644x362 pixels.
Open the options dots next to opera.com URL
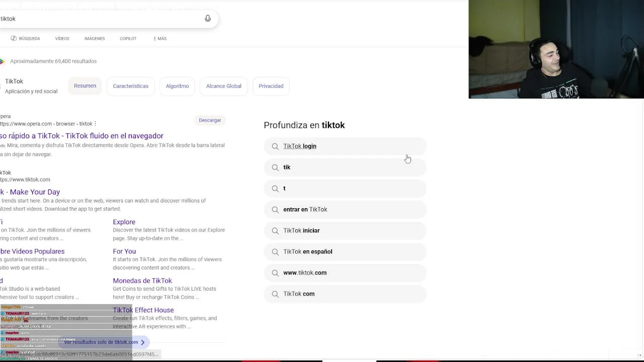pyautogui.click(x=95, y=124)
